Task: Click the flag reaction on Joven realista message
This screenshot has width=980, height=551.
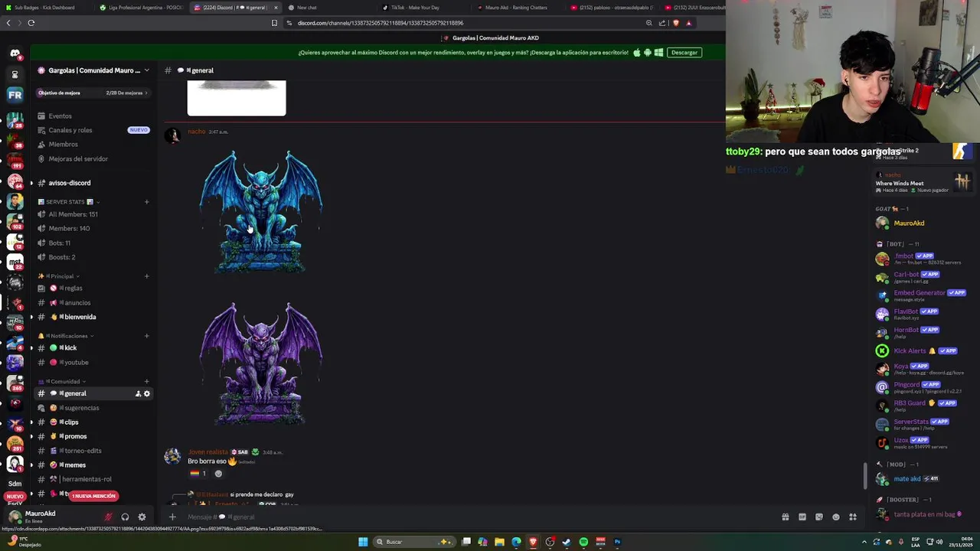Action: coord(198,473)
